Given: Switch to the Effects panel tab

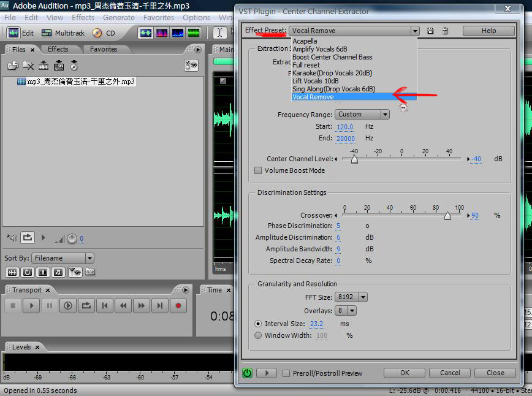Looking at the screenshot, I should click(58, 49).
